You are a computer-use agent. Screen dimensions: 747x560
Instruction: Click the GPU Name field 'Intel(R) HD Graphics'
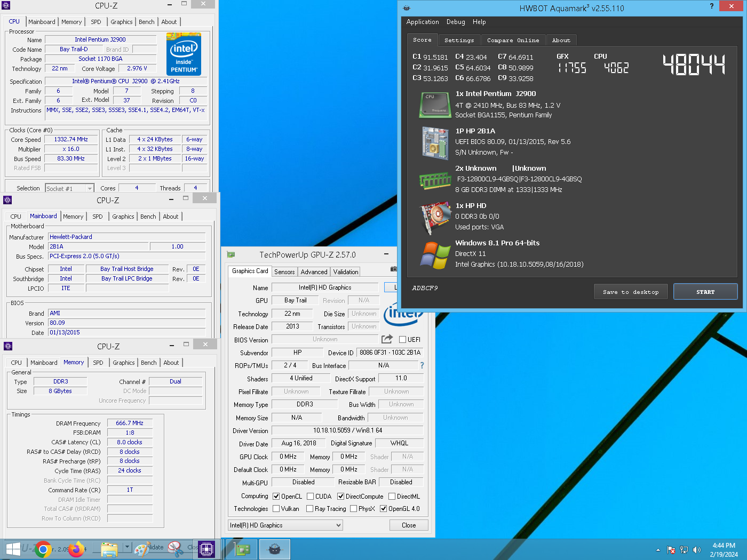coord(325,287)
